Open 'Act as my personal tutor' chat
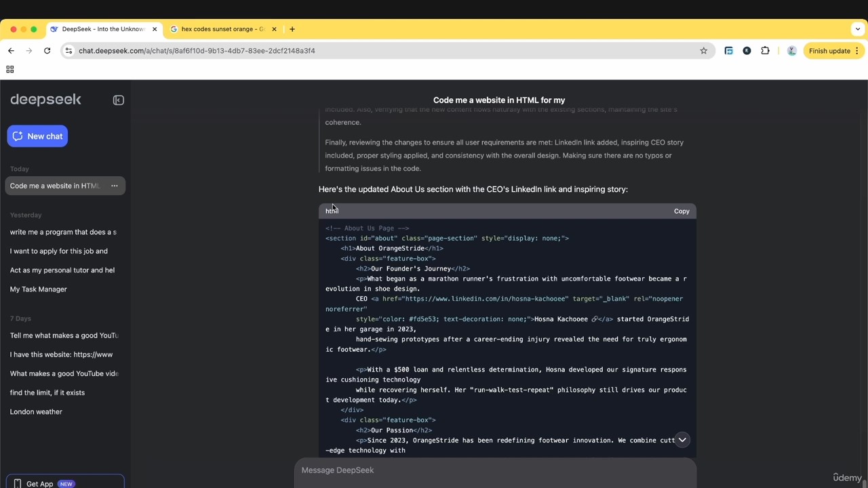Screen dimensions: 868x488 [63, 270]
